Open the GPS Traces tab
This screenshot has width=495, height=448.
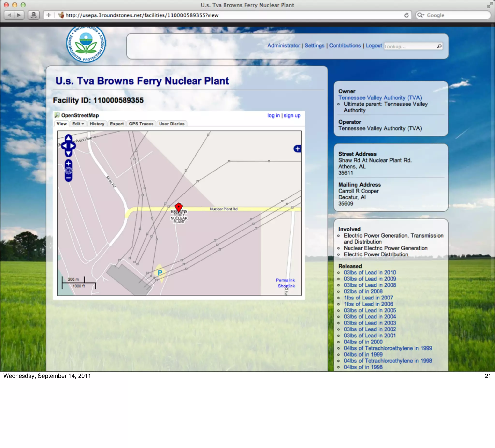click(141, 124)
